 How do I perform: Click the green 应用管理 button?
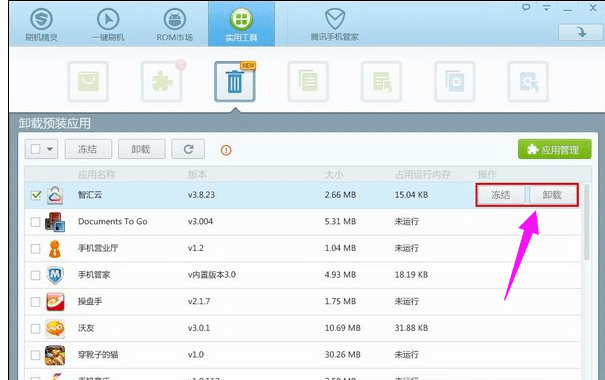point(554,149)
